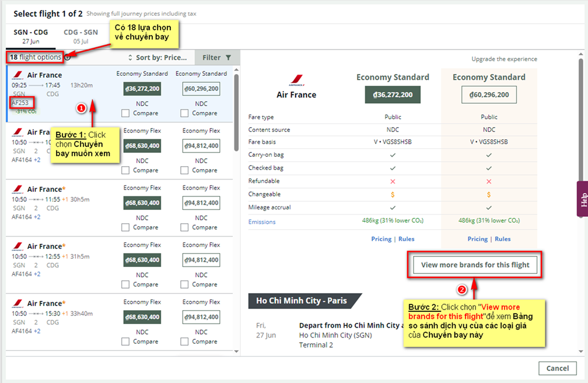Check Compare under ₫94,812,400 in the 15:30 arrival row

[184, 342]
